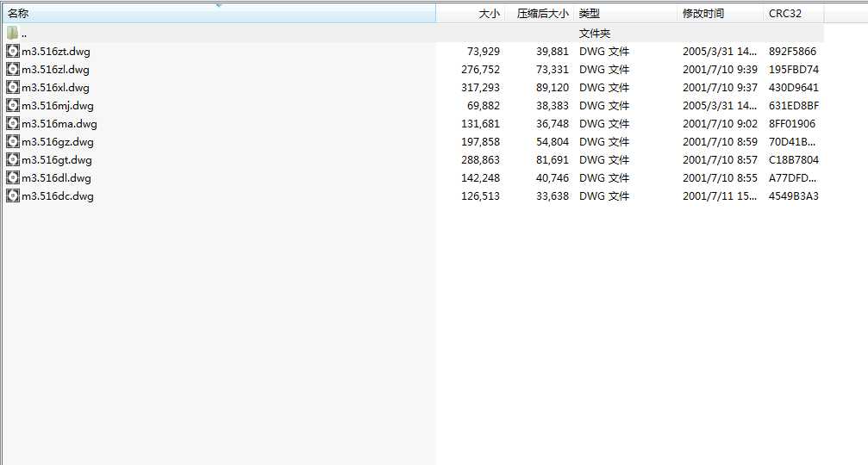The height and width of the screenshot is (465, 868).
Task: Select file name m3.516xl.dwg
Action: 55,87
